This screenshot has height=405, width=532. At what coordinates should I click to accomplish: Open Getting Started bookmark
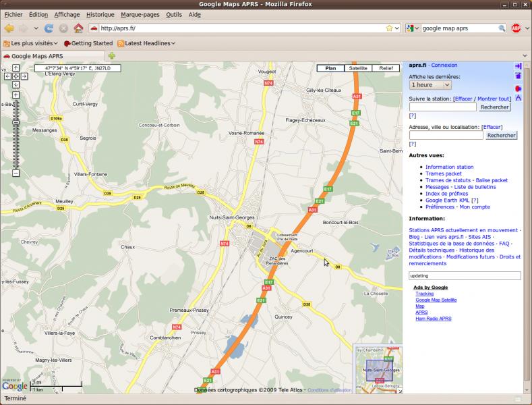click(x=88, y=43)
